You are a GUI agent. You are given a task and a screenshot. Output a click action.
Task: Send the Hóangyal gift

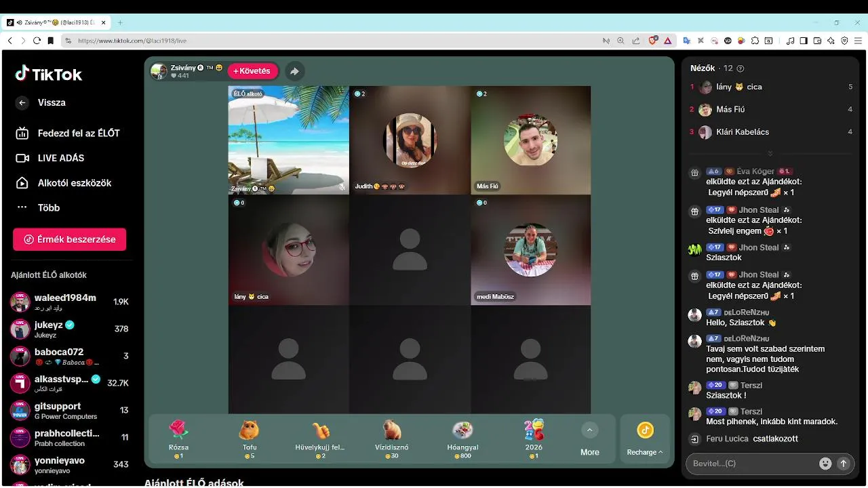462,439
